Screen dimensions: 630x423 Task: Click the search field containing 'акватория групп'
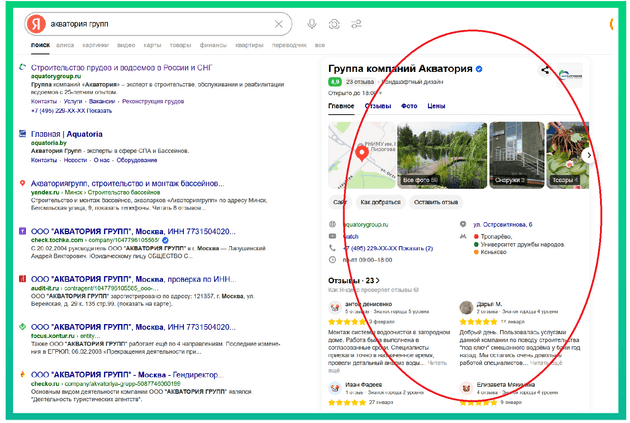[159, 24]
